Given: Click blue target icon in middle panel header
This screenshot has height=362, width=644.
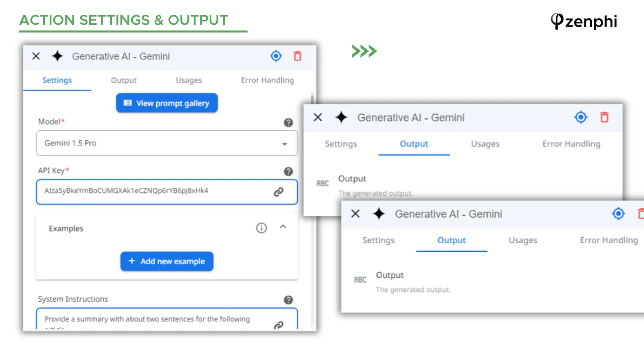Looking at the screenshot, I should pyautogui.click(x=581, y=117).
